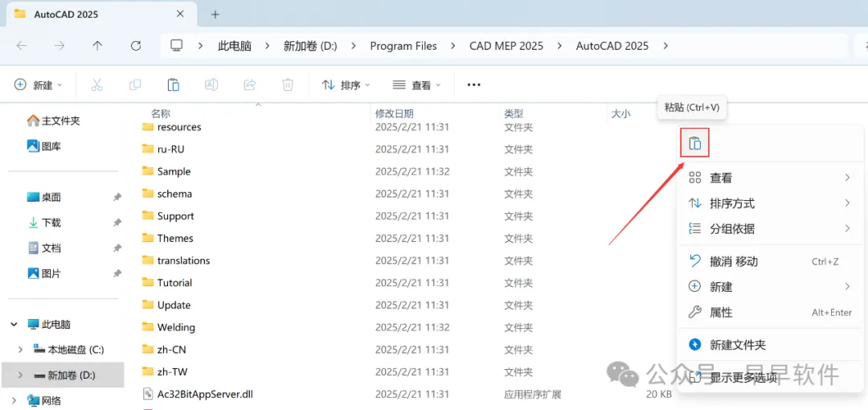Screen dimensions: 868x410
Task: Collapse the 此电脑 tree node
Action: point(14,325)
